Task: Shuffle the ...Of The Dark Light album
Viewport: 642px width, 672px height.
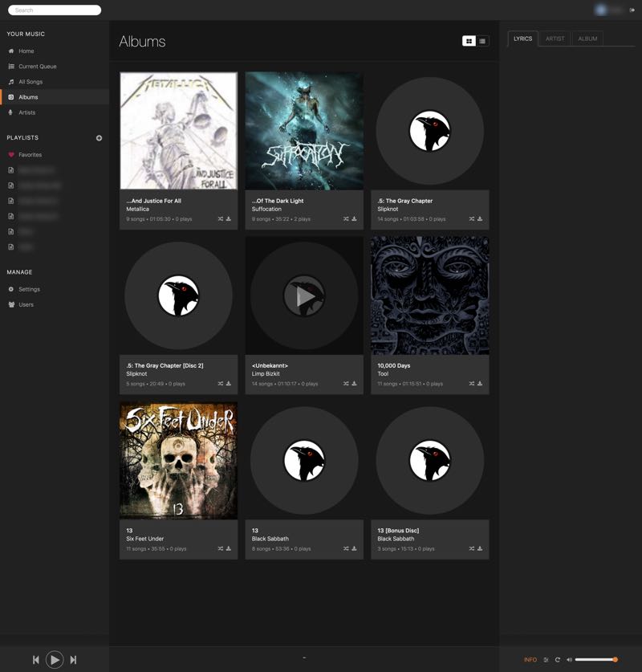Action: [x=346, y=219]
